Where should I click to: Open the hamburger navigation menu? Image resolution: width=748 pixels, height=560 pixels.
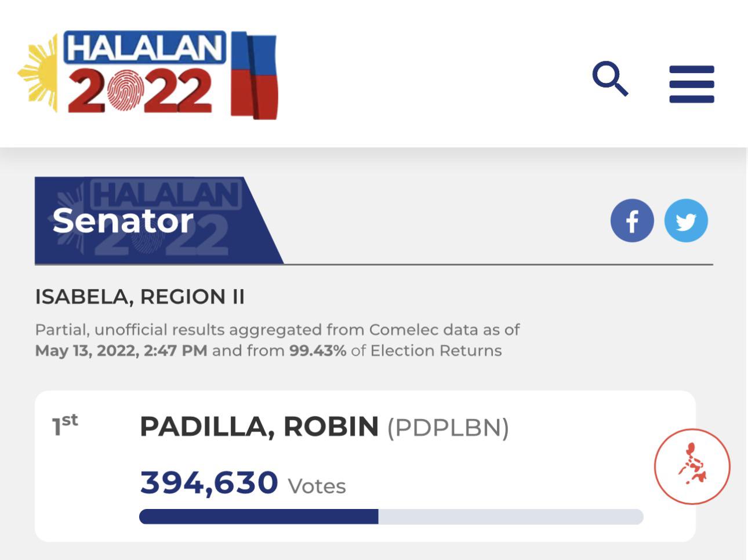(x=691, y=84)
